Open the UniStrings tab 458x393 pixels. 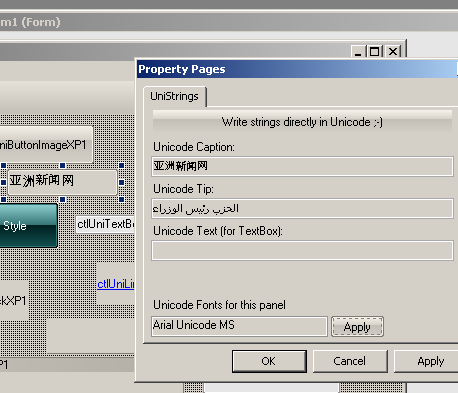(x=174, y=97)
